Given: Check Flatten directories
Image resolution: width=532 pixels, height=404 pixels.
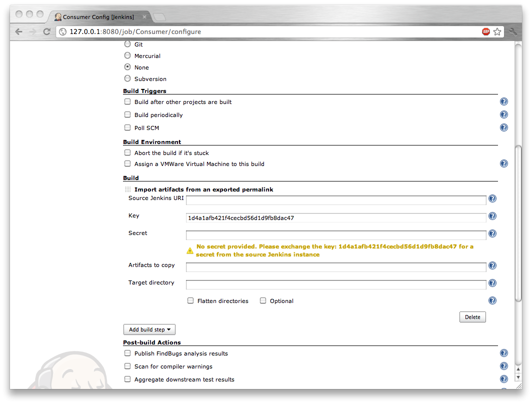Looking at the screenshot, I should (190, 300).
